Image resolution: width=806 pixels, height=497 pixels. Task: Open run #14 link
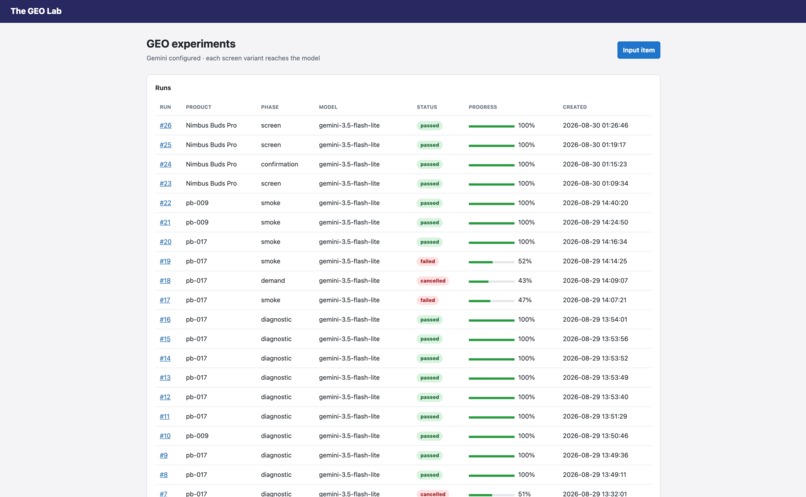pos(164,358)
